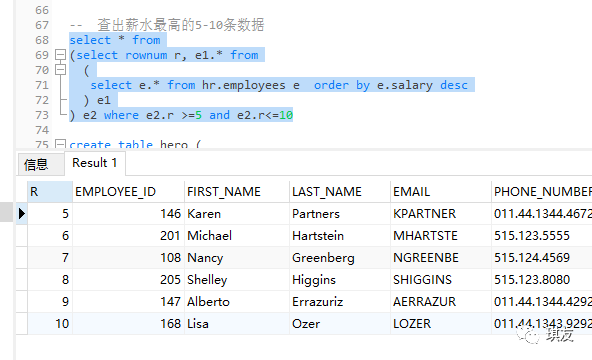Click last name Errazuriz cell
Screen dimensions: 592x360
point(340,302)
